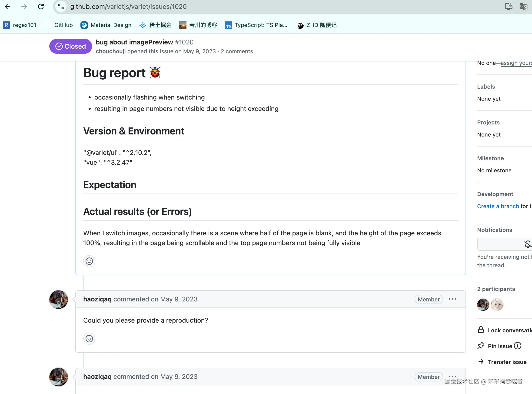This screenshot has width=532, height=394.
Task: Open site information icon in address bar
Action: click(x=61, y=7)
